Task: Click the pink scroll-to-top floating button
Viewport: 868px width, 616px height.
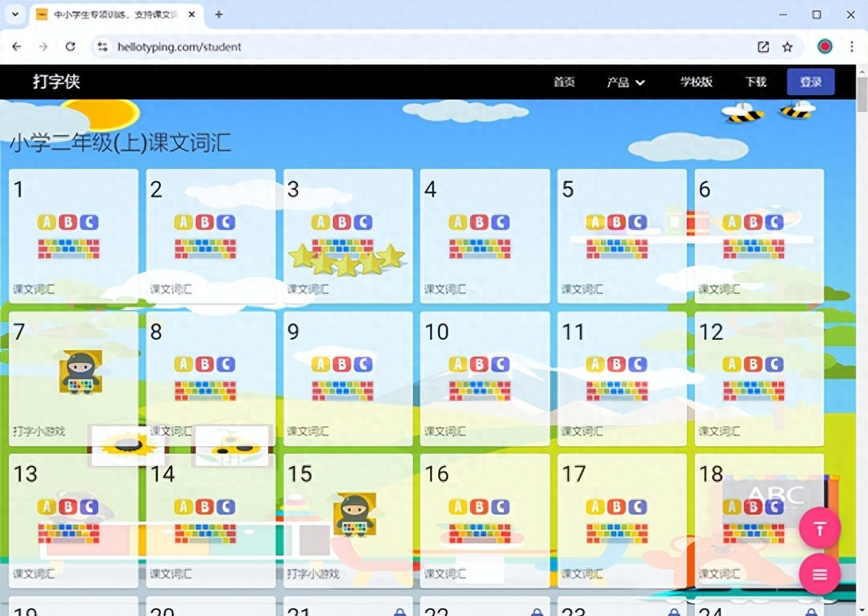Action: point(819,528)
